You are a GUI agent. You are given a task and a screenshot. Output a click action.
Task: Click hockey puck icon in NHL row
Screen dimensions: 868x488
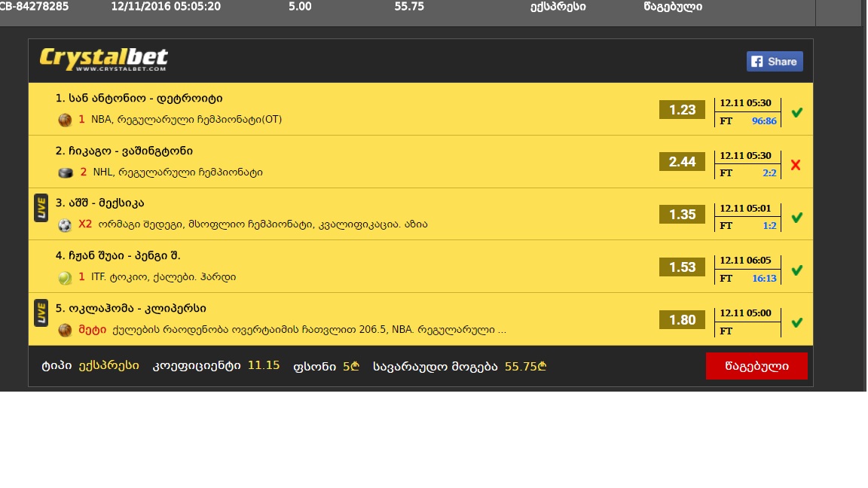pos(66,172)
